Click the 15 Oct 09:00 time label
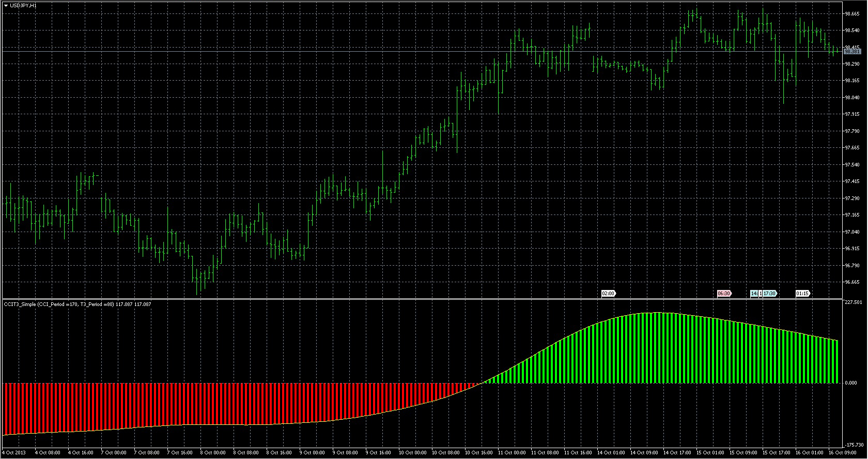The width and height of the screenshot is (868, 459). click(x=743, y=453)
